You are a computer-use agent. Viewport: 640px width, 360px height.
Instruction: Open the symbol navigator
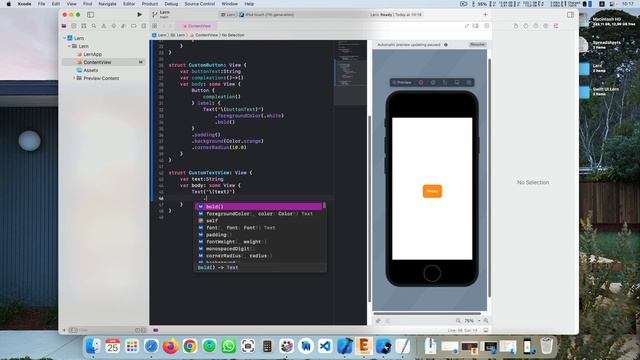click(x=84, y=26)
